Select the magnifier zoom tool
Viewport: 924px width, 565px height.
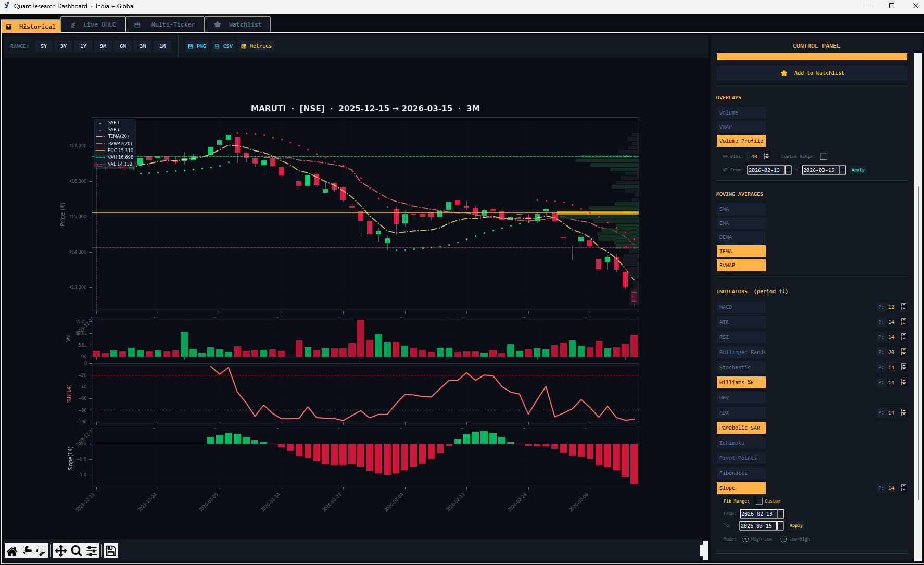pyautogui.click(x=76, y=551)
